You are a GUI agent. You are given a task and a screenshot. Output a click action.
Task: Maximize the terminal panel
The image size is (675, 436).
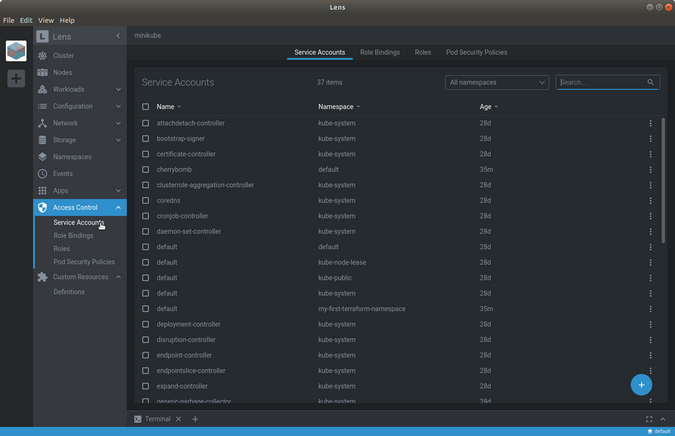[x=649, y=419]
